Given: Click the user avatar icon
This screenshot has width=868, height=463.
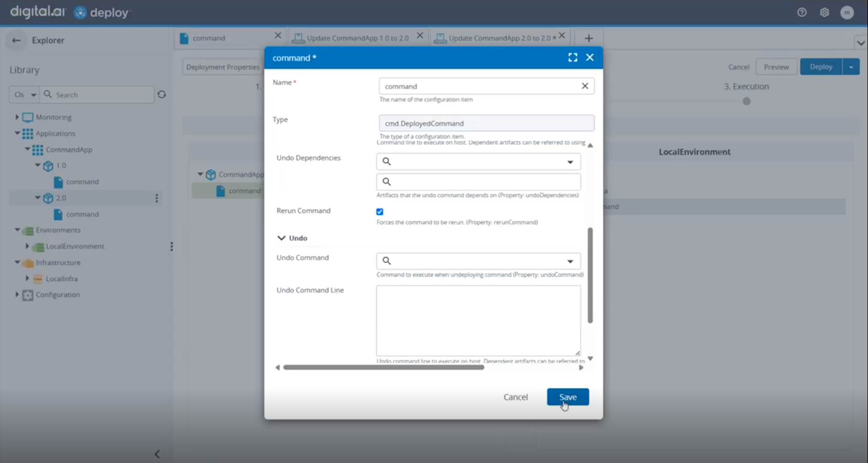Looking at the screenshot, I should click(x=847, y=12).
